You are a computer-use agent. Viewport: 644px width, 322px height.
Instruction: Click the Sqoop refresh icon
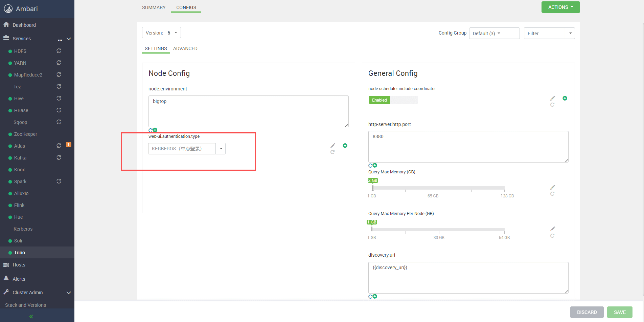59,122
